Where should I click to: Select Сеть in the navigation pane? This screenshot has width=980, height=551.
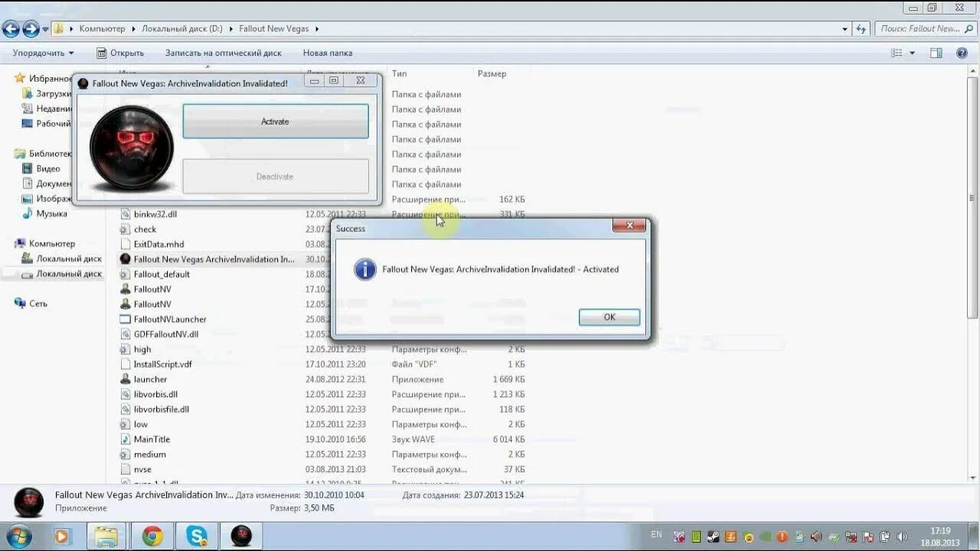[x=38, y=304]
